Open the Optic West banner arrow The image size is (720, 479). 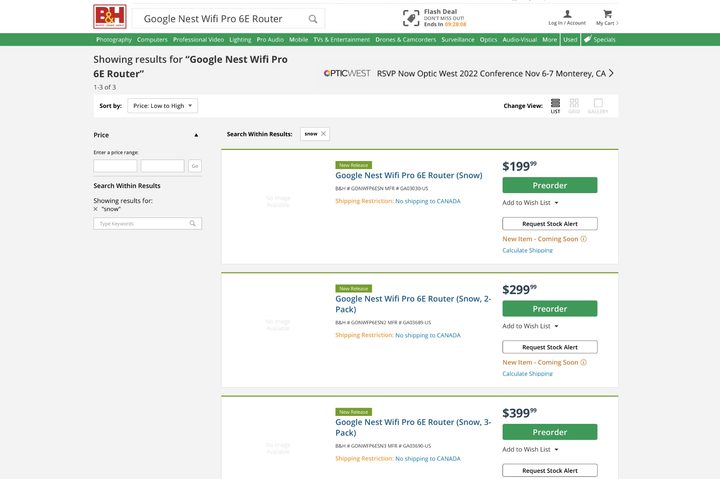coord(611,73)
